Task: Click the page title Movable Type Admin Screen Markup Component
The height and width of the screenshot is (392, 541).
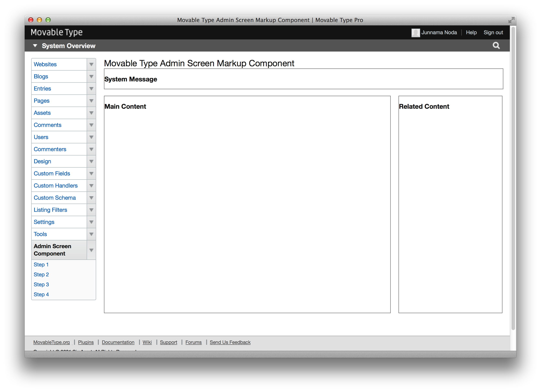Action: [x=199, y=63]
